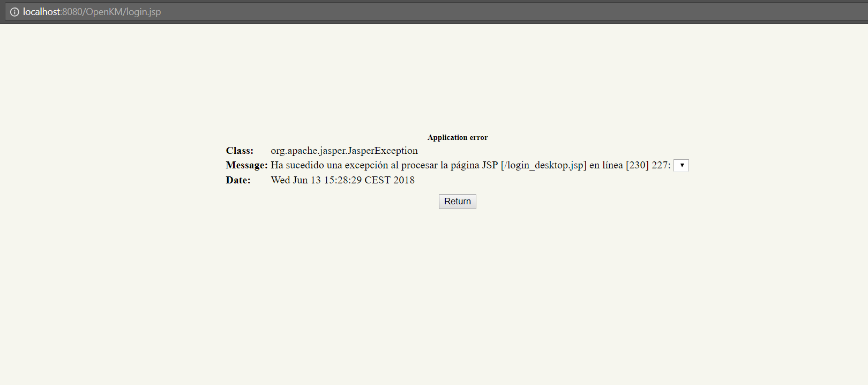This screenshot has width=868, height=385.
Task: Click 'OpenKM' in the address path
Action: (104, 12)
